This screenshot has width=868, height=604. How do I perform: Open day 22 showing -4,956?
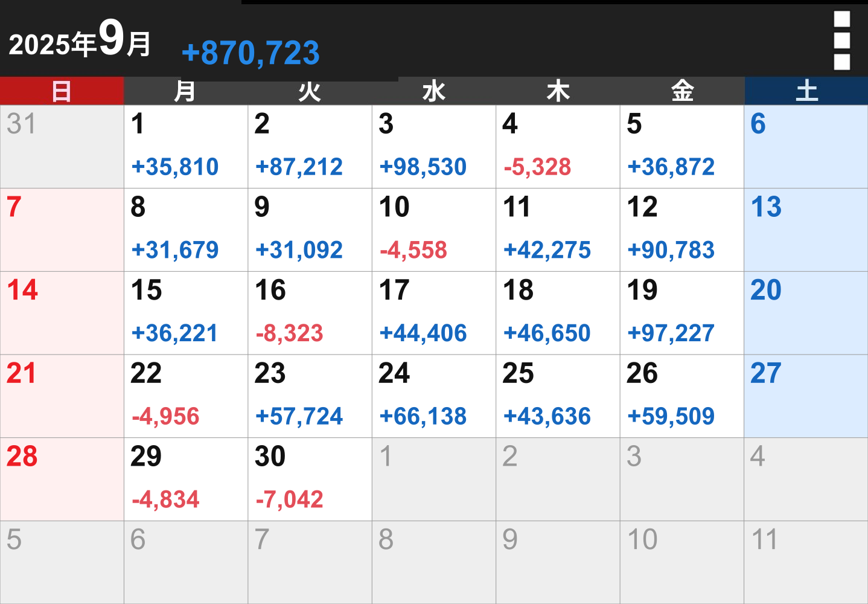186,396
